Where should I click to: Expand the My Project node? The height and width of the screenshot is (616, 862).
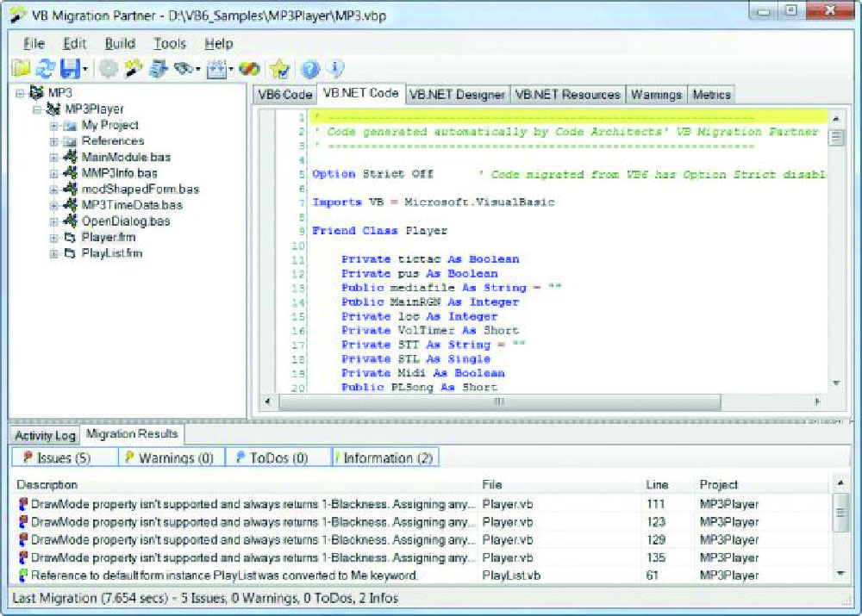(x=53, y=126)
